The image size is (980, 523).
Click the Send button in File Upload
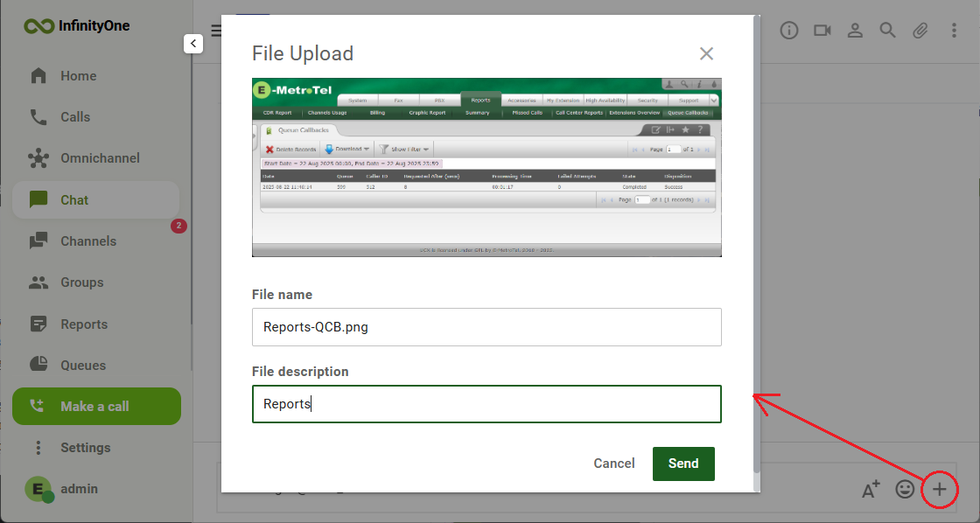pyautogui.click(x=683, y=464)
